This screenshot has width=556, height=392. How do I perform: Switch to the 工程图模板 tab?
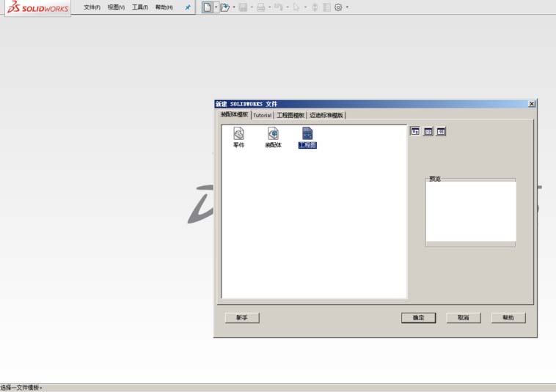point(290,116)
